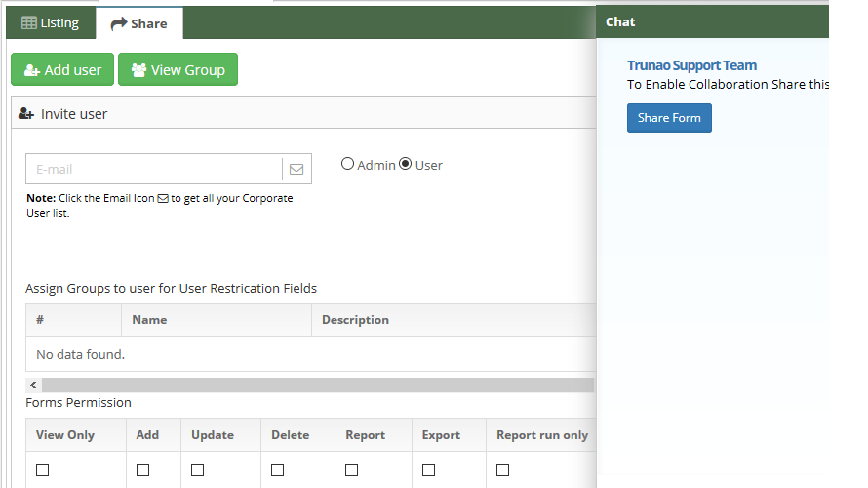This screenshot has height=488, width=868.
Task: Click the add-user icon on Add user button
Action: pos(31,70)
